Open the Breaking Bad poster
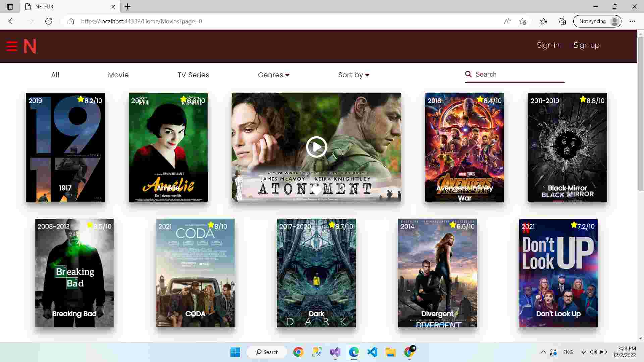The height and width of the screenshot is (362, 644). (74, 273)
